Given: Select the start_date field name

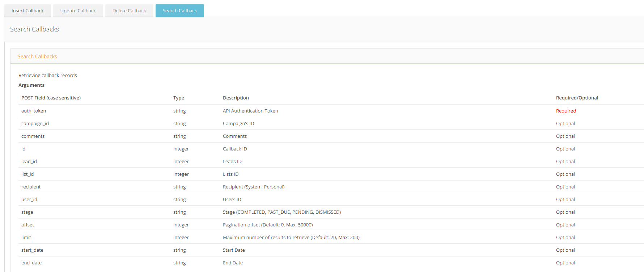Looking at the screenshot, I should coord(32,250).
